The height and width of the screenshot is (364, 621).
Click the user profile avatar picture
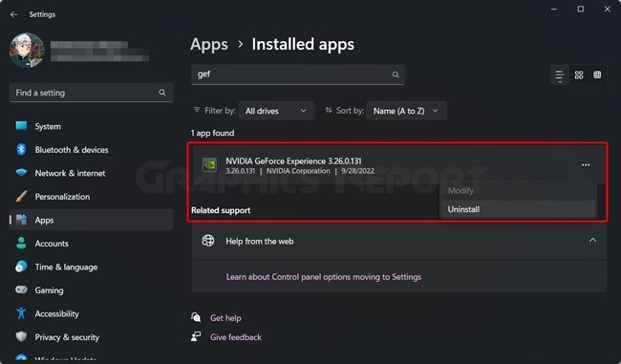click(27, 51)
